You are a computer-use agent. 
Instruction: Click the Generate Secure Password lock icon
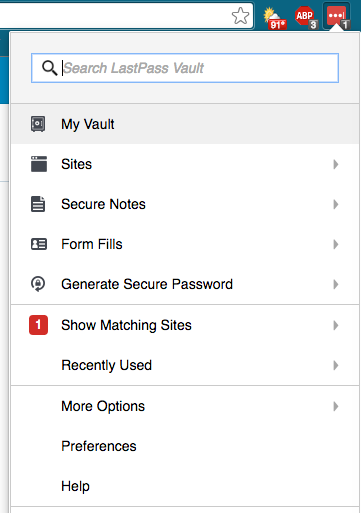tap(38, 284)
